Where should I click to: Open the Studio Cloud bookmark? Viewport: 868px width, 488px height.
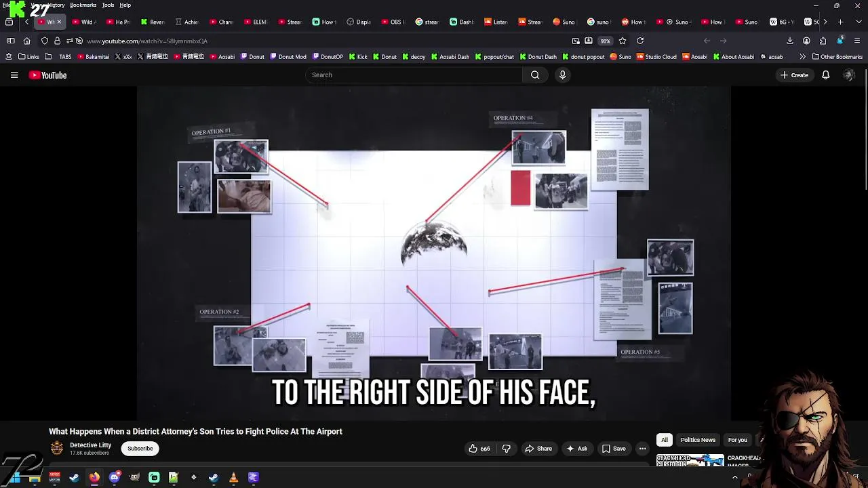[656, 57]
